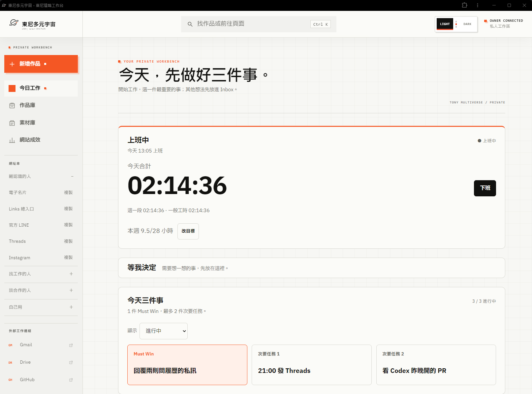The width and height of the screenshot is (532, 394).
Task: Copy the Threads link
Action: [x=68, y=241]
